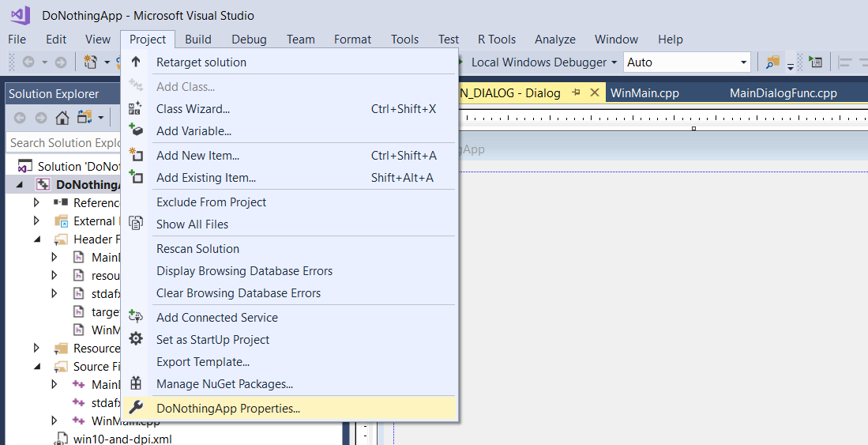
Task: Switch to WinMain.cpp tab
Action: coord(644,93)
